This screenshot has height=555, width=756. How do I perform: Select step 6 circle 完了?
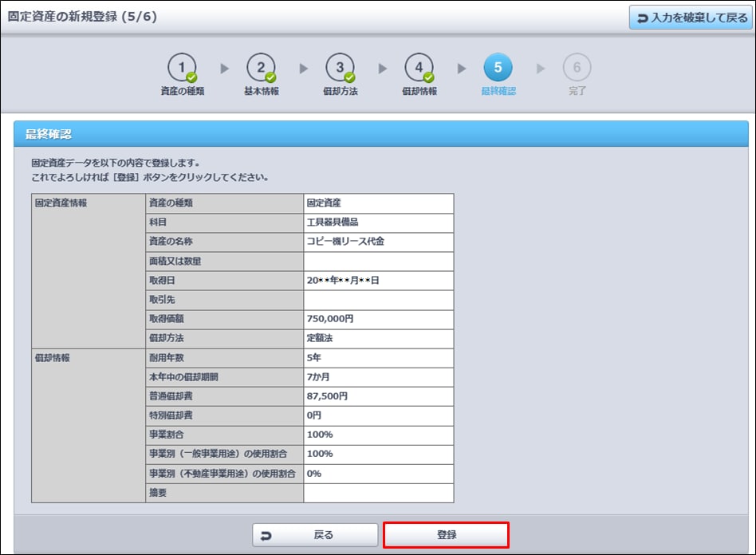577,68
